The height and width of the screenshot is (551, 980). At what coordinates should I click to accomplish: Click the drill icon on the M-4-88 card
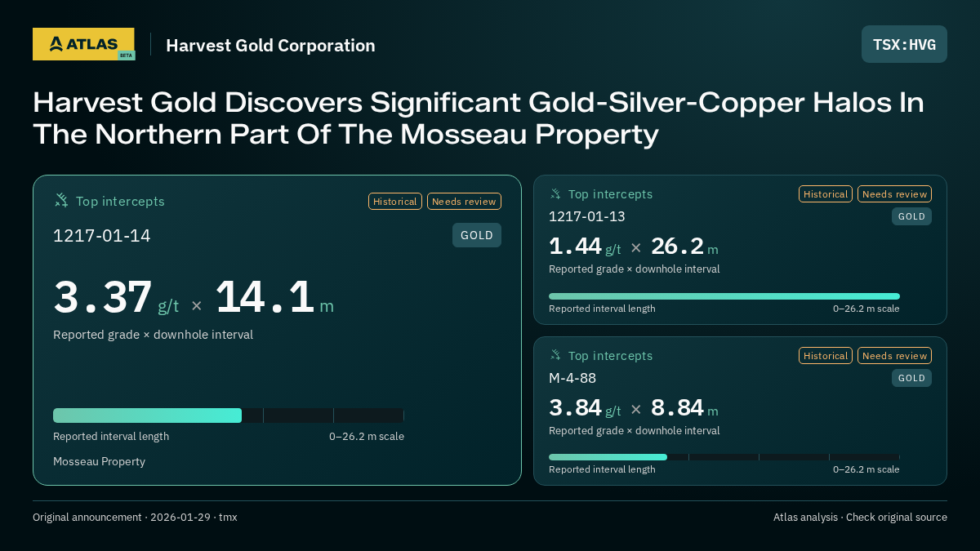[x=555, y=356]
